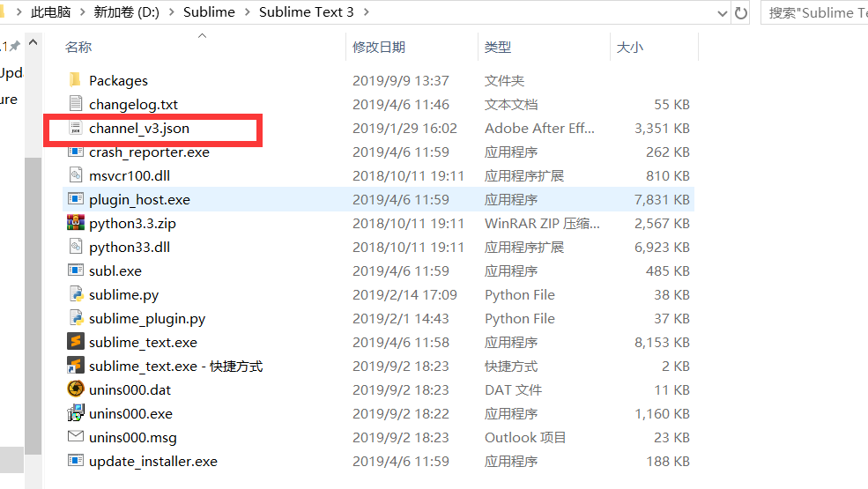The height and width of the screenshot is (489, 868).
Task: Click the DAT 文件 type cell
Action: (513, 390)
